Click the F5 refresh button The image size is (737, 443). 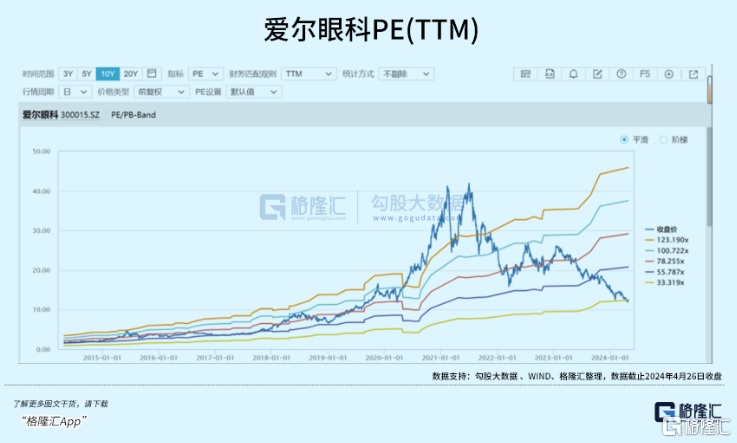pyautogui.click(x=645, y=74)
